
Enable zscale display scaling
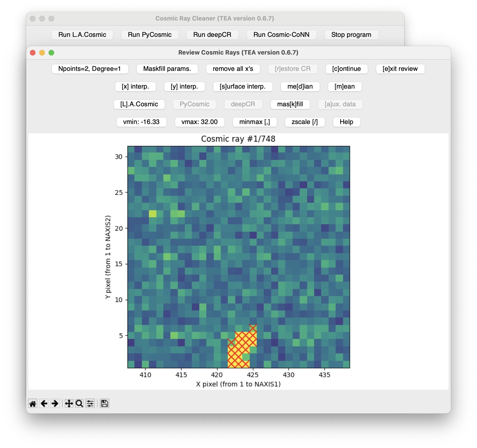click(x=305, y=122)
